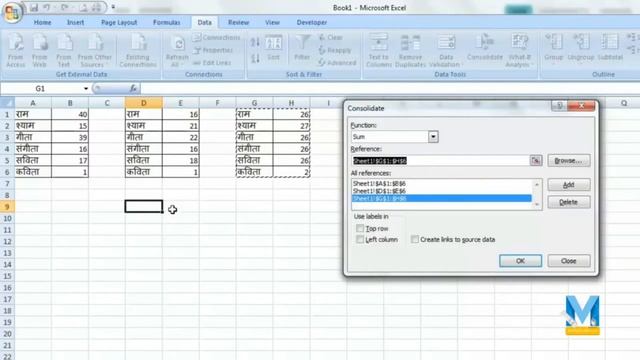
Task: Click Existing Connections icon
Action: tap(138, 51)
